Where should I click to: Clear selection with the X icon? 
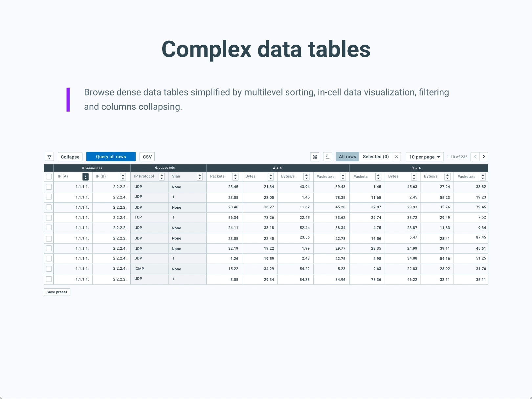click(396, 157)
